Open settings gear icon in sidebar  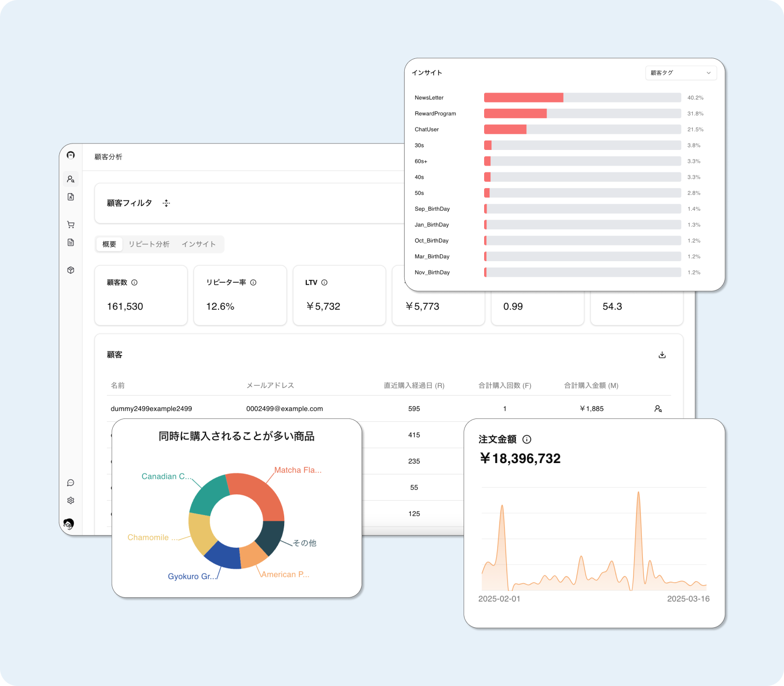click(x=71, y=500)
